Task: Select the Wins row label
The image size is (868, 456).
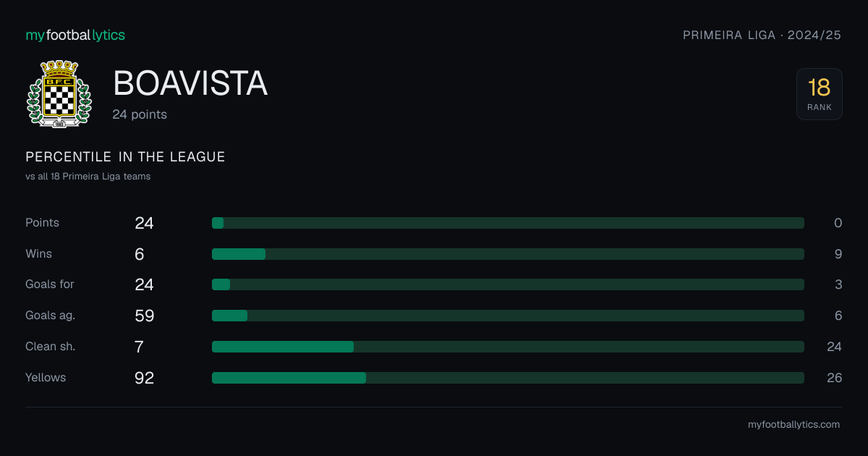Action: pyautogui.click(x=39, y=254)
